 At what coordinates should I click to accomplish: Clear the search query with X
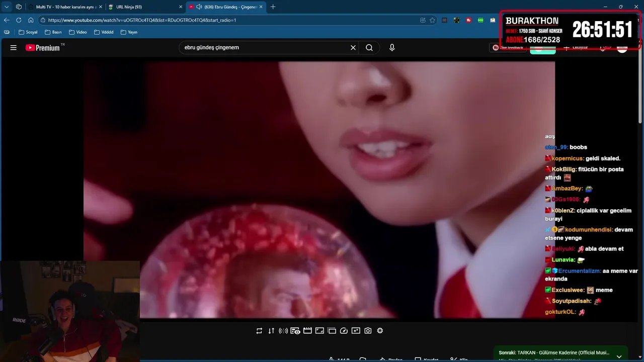[353, 48]
